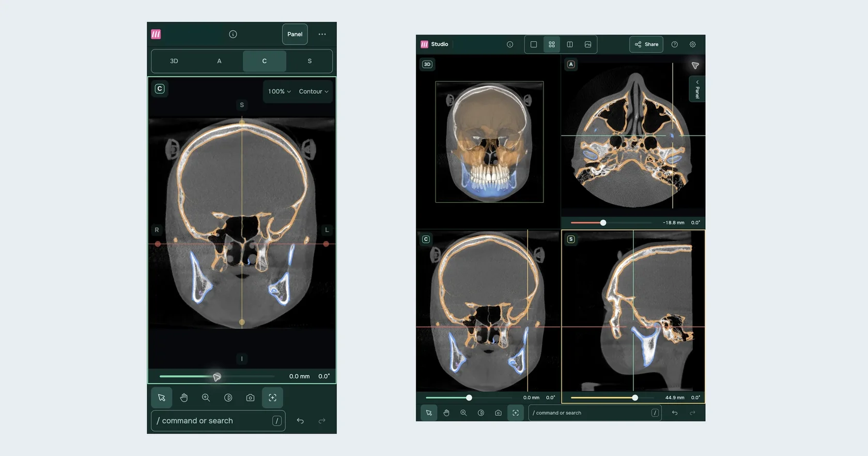Select the hand pan tool in mobile view

(x=184, y=398)
